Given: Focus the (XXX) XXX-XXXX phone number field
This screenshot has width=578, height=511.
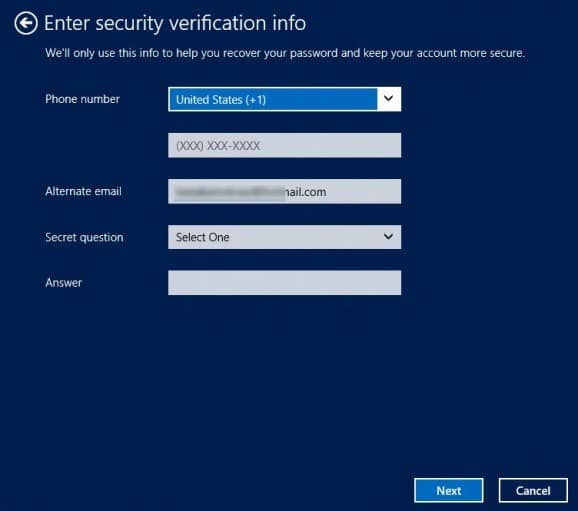Looking at the screenshot, I should tap(284, 145).
